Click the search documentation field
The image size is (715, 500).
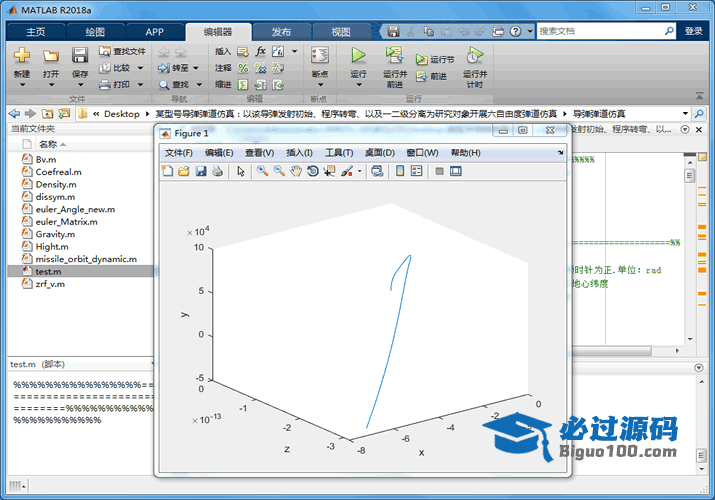tap(600, 31)
